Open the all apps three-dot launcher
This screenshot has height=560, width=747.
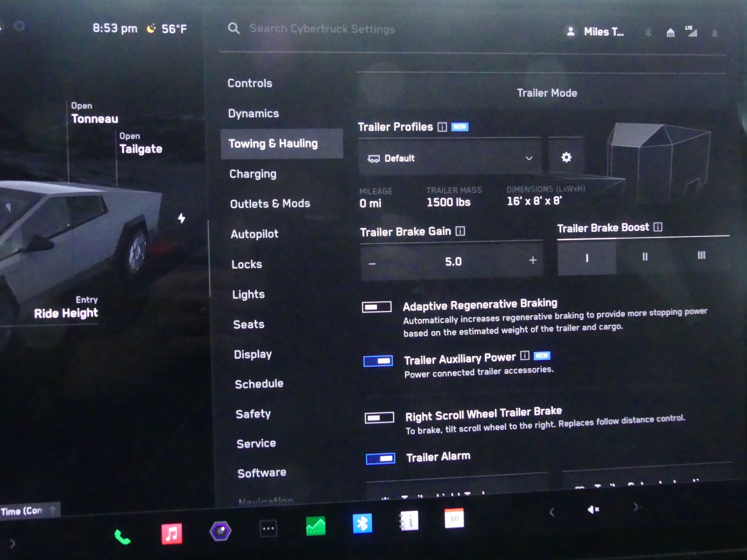268,529
